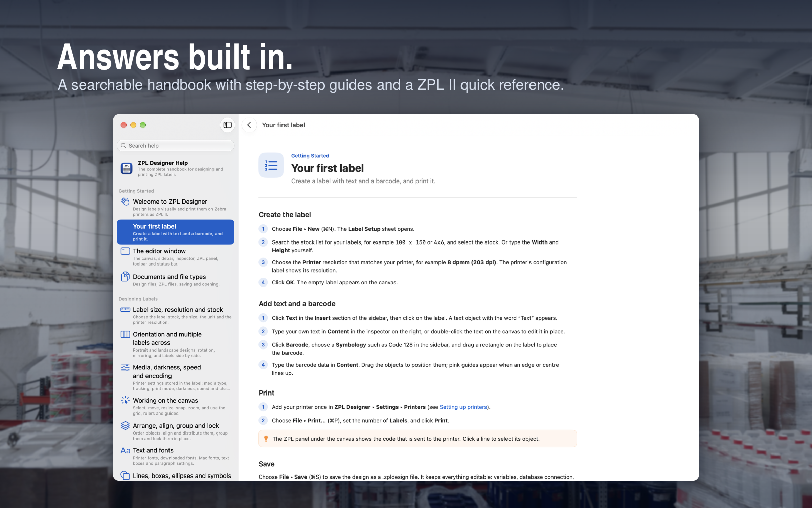Click the yellow minimize window button
Image resolution: width=812 pixels, height=508 pixels.
click(x=133, y=125)
